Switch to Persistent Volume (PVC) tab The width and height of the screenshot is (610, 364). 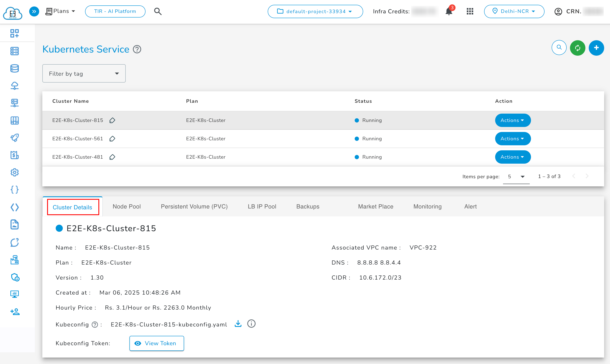[194, 207]
